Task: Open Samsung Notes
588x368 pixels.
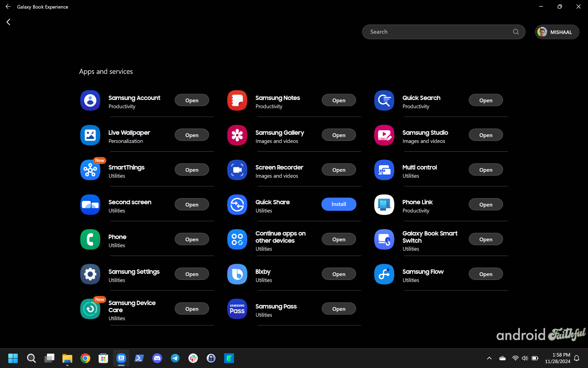Action: [x=339, y=100]
